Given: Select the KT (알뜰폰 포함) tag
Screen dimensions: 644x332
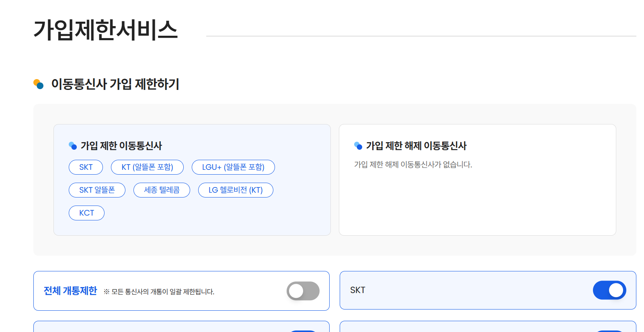Looking at the screenshot, I should click(x=147, y=167).
